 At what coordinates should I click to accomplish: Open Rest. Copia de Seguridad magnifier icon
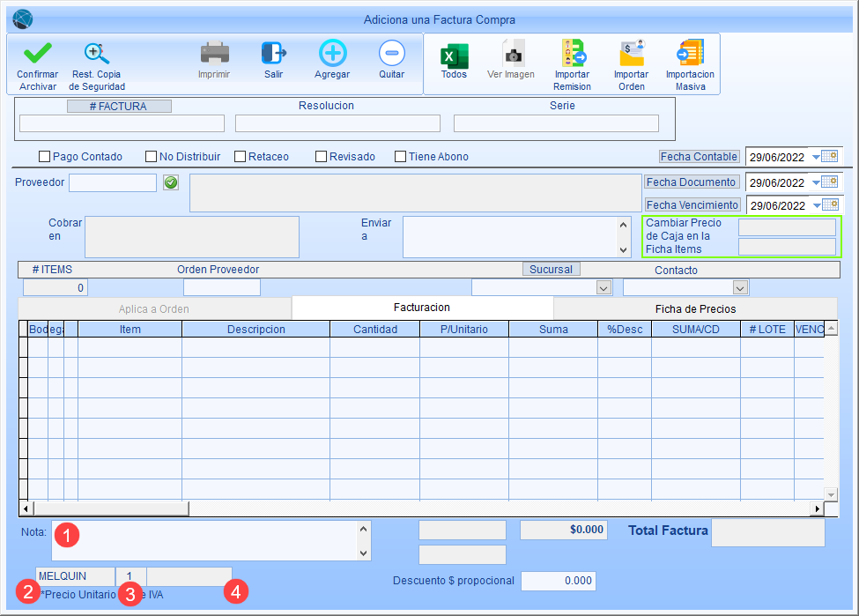(96, 53)
